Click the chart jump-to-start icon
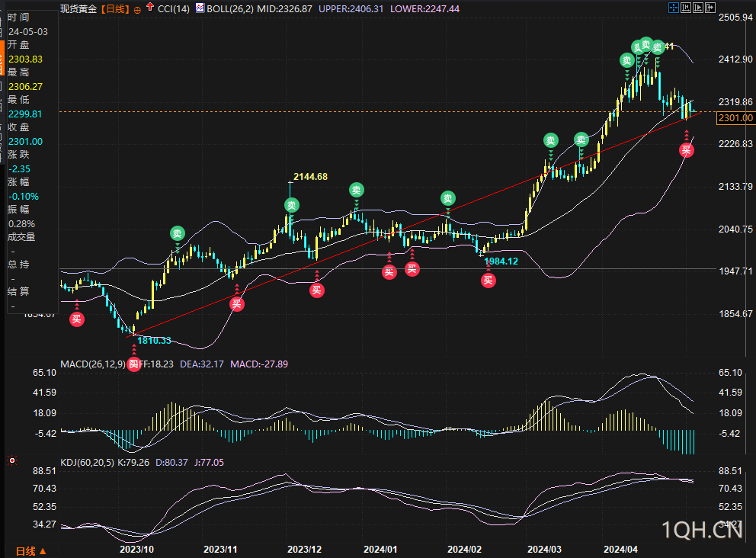This screenshot has width=756, height=558. [685, 8]
